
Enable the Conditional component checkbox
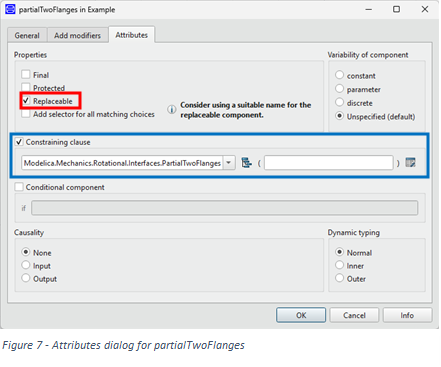(x=19, y=187)
